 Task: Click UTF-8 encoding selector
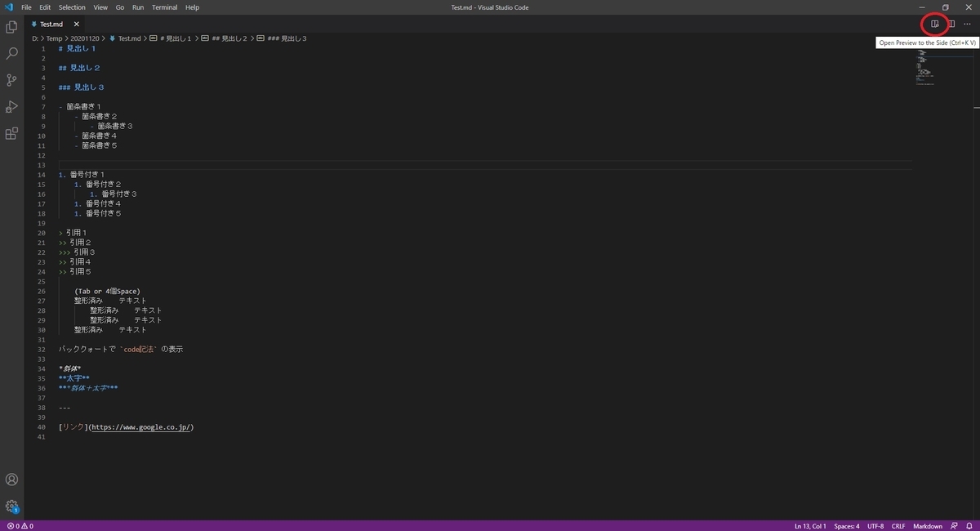(875, 526)
